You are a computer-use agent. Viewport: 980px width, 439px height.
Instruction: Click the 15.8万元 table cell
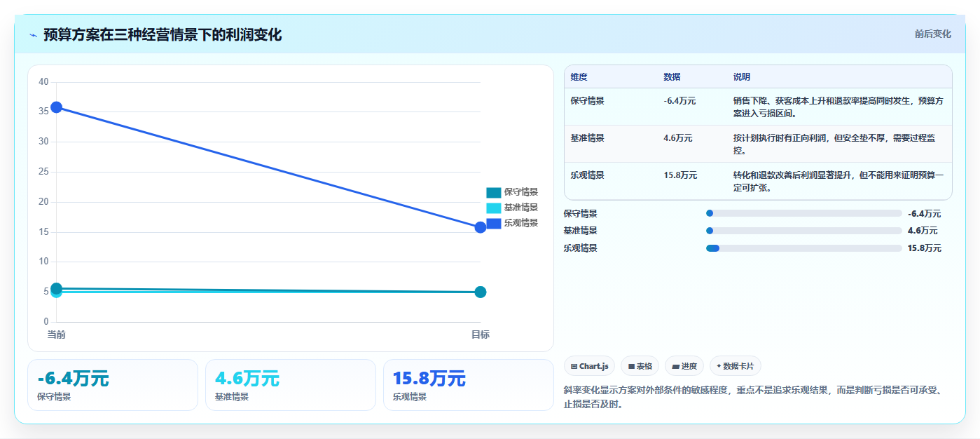coord(680,175)
